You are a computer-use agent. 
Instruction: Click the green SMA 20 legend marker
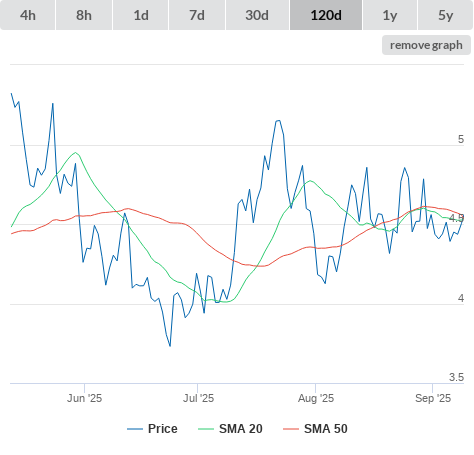coord(206,429)
